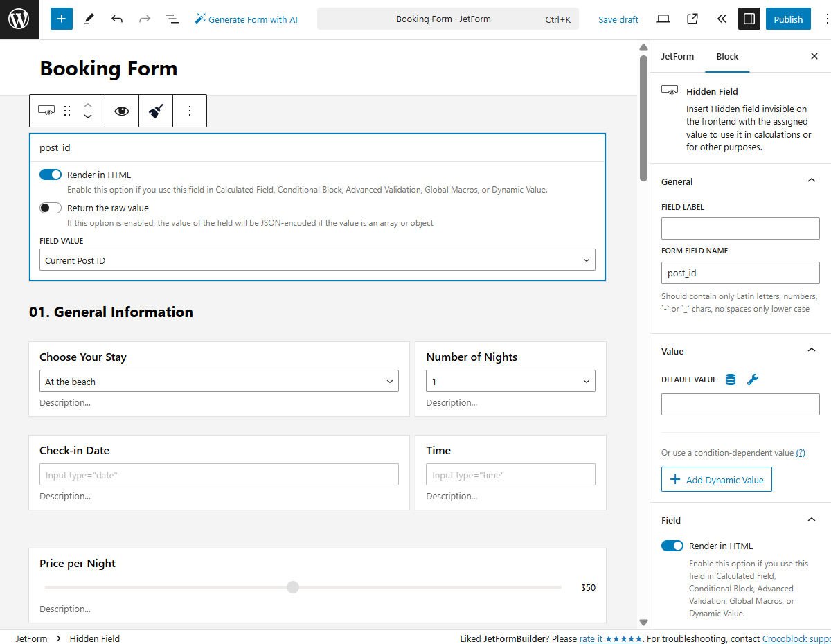Switch to the JetForm tab
The height and width of the screenshot is (644, 831).
677,56
